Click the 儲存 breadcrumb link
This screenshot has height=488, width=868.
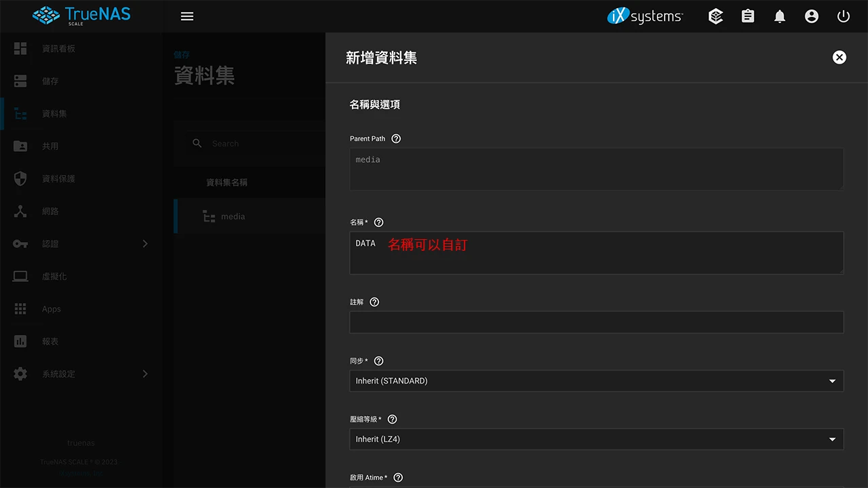point(182,54)
